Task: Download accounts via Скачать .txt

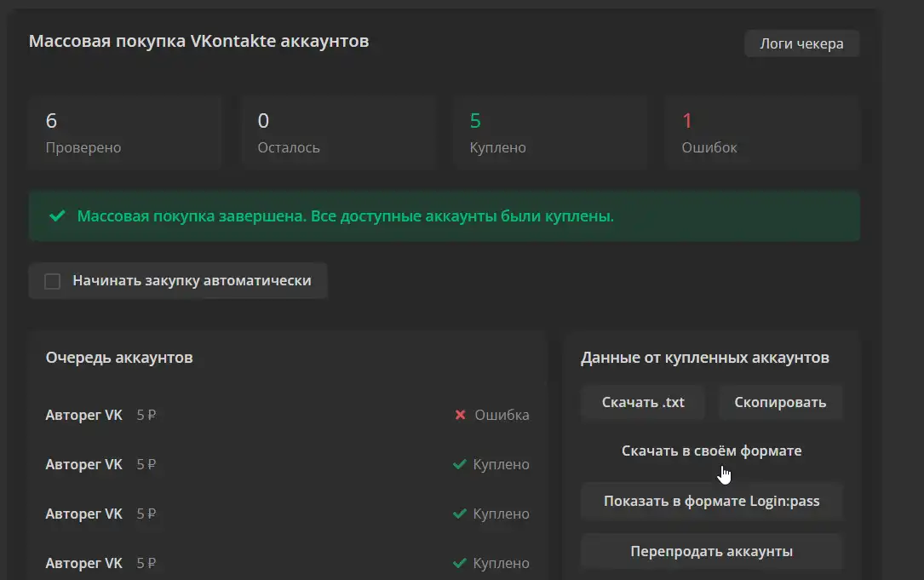Action: tap(642, 403)
